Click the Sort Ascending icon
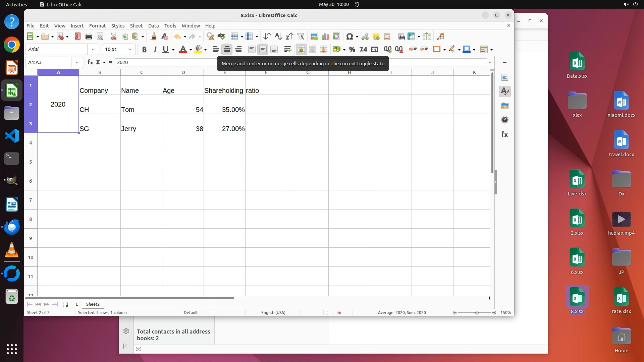 [278, 37]
